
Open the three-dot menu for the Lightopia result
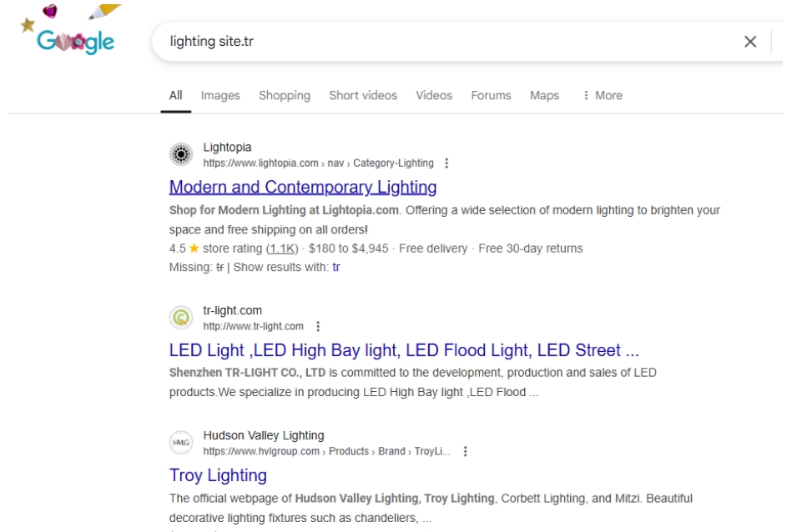pos(446,163)
